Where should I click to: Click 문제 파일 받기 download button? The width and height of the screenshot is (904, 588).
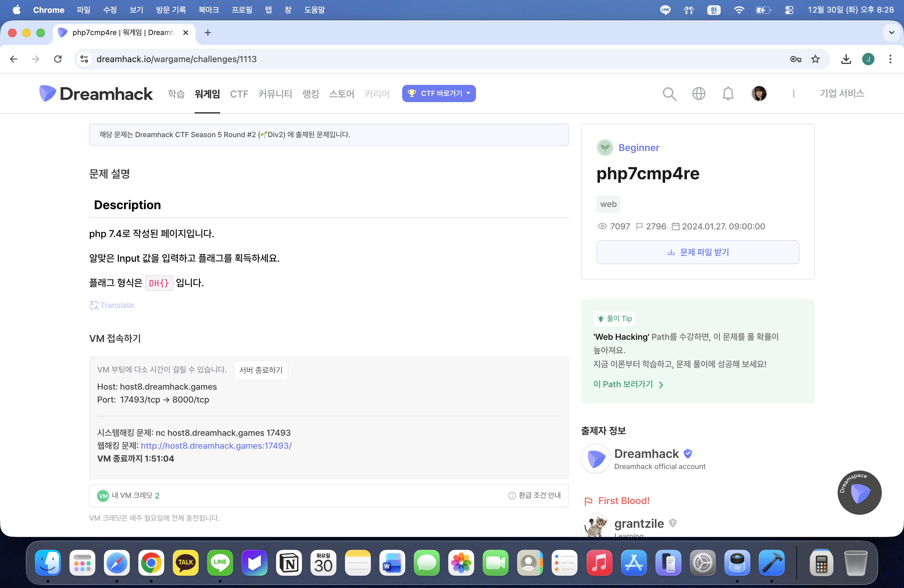[697, 252]
